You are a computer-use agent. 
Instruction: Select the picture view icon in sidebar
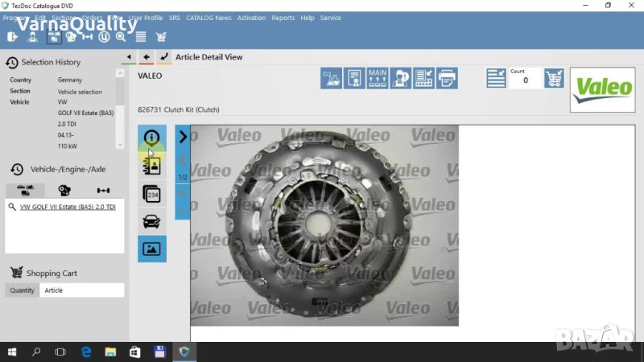(151, 249)
